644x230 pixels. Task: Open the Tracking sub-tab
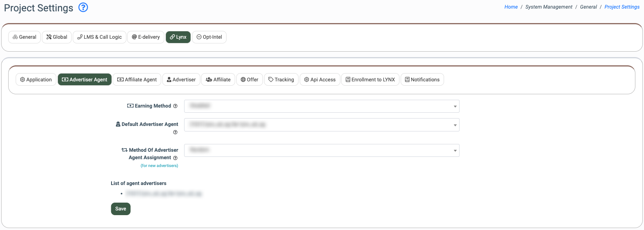[281, 80]
